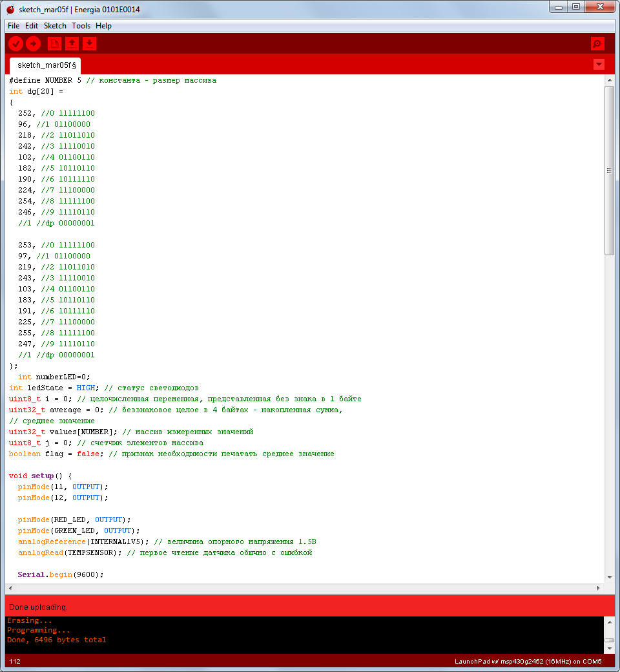The height and width of the screenshot is (672, 620).
Task: Click the '246, //9 11110110' line
Action: click(x=56, y=213)
